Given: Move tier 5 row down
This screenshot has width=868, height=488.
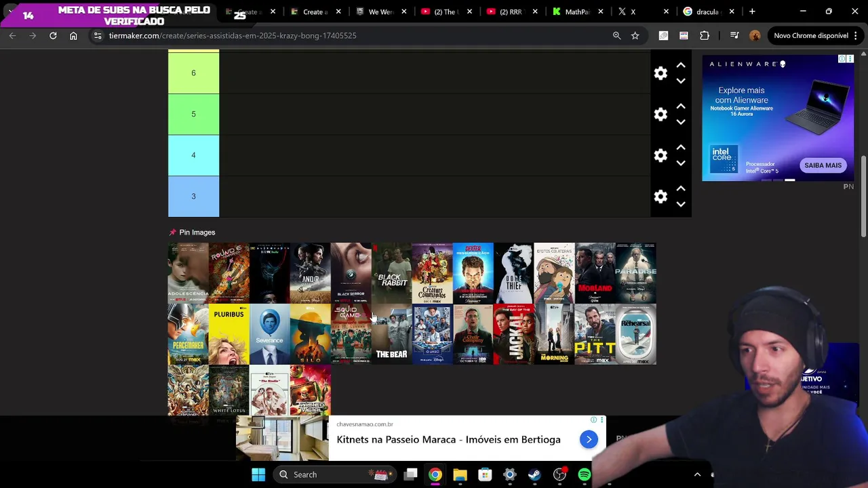Looking at the screenshot, I should coord(681,122).
